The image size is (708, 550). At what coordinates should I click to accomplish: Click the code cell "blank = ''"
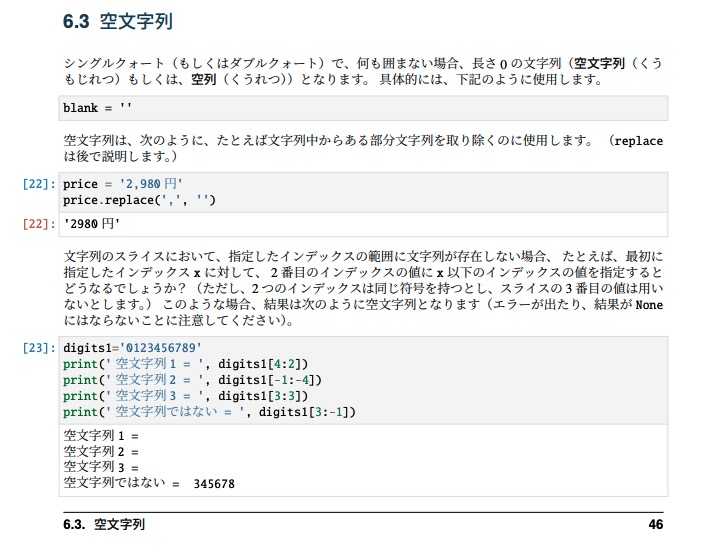tap(363, 108)
